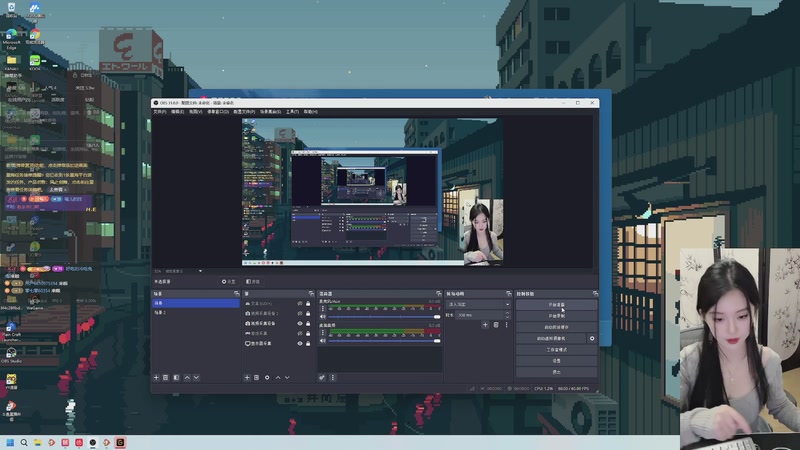Image resolution: width=800 pixels, height=450 pixels.
Task: Remove scene transition with trash icon
Action: pyautogui.click(x=496, y=324)
